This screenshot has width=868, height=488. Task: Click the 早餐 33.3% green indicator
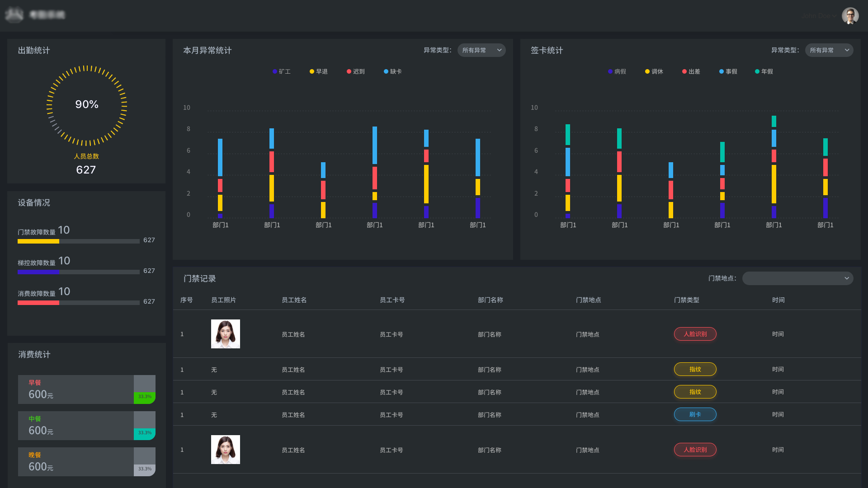[145, 397]
